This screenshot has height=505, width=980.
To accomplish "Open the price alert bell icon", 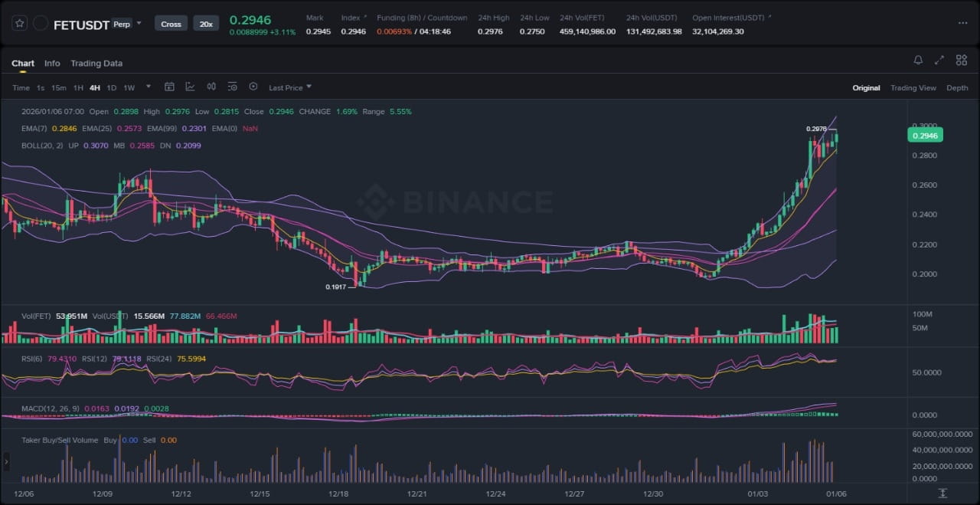I will (918, 60).
